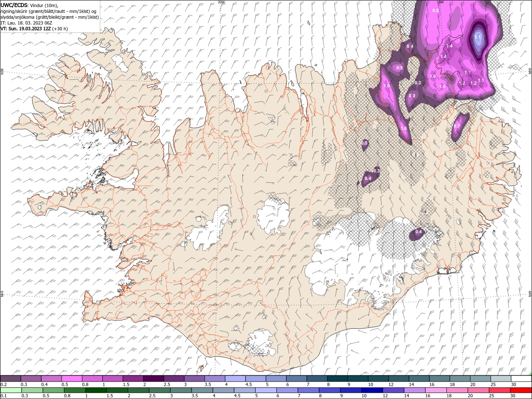Screen dimensions: 532x399
Task: Click the initial time line 'IT: Lau. 18. 03. 2023 06Z'
Action: pos(26,23)
